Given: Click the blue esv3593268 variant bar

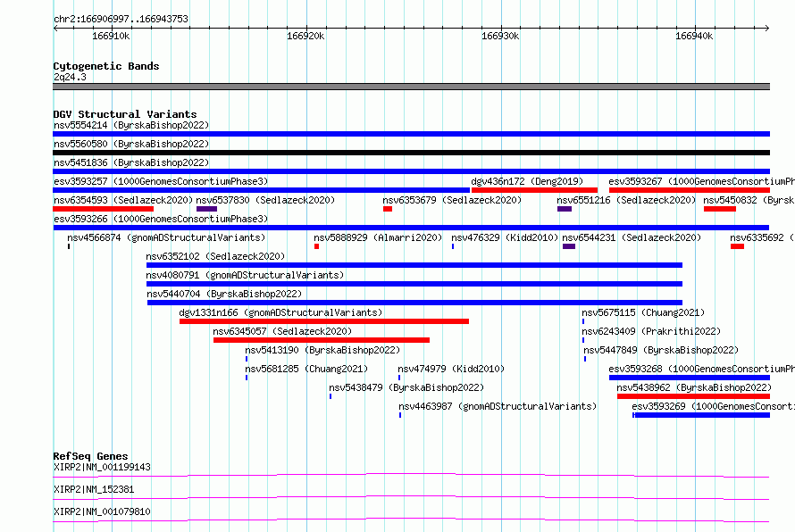Looking at the screenshot, I should (x=690, y=378).
